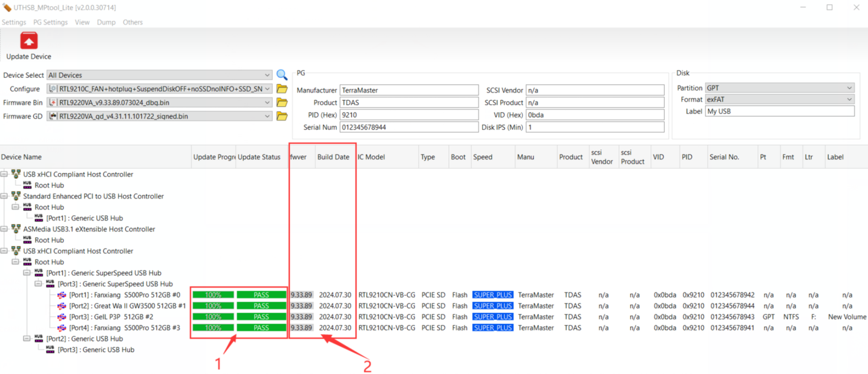Click the Update Device label
This screenshot has width=868, height=374.
pos(29,57)
